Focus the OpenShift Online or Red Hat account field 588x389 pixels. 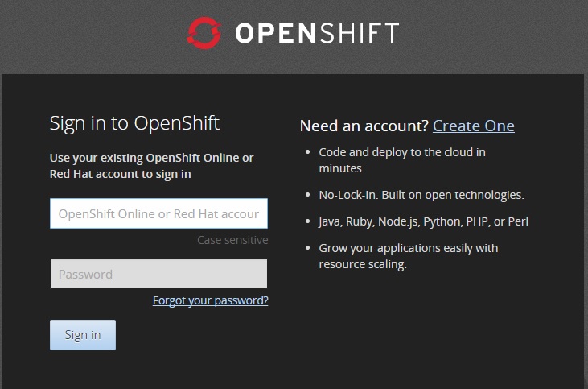tap(158, 213)
